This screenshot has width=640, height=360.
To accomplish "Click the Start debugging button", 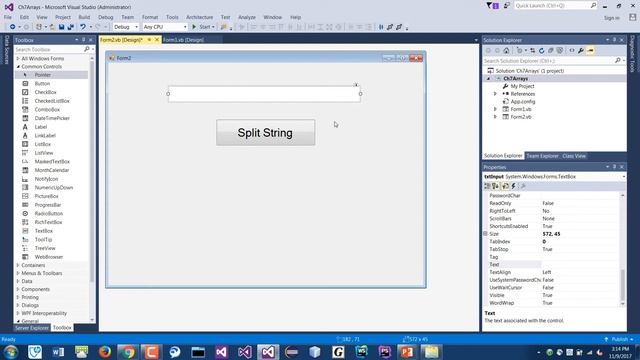I will (x=203, y=27).
